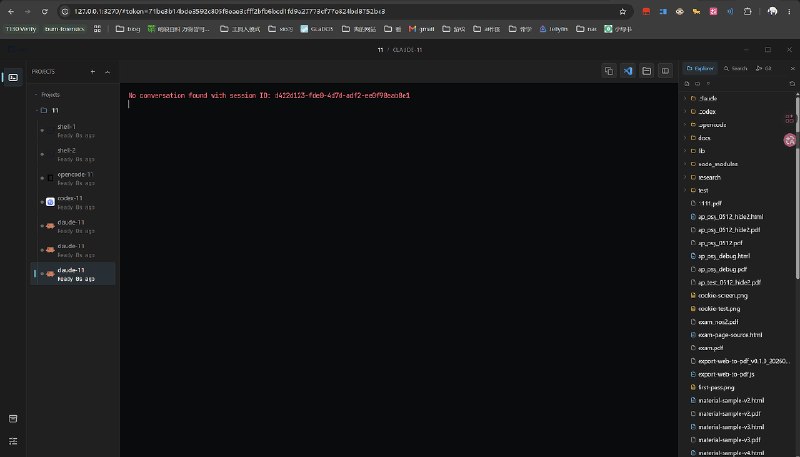
Task: Open the archive icon at sidebar bottom
Action: pyautogui.click(x=13, y=419)
